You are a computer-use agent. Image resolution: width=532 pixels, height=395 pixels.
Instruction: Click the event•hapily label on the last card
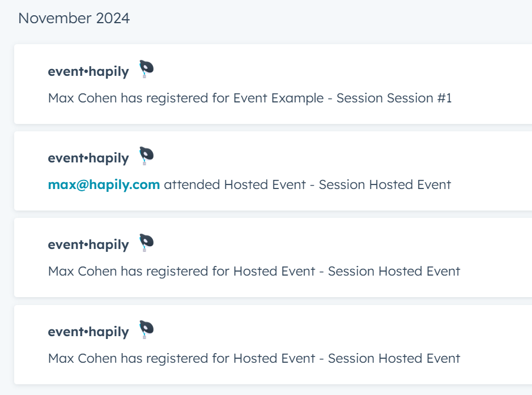pyautogui.click(x=88, y=332)
